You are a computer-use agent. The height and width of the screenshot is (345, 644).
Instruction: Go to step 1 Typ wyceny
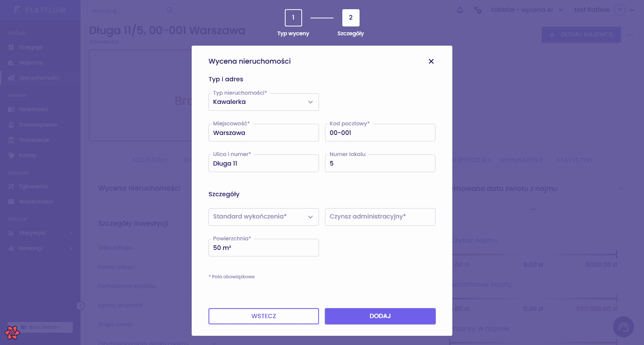(x=293, y=18)
